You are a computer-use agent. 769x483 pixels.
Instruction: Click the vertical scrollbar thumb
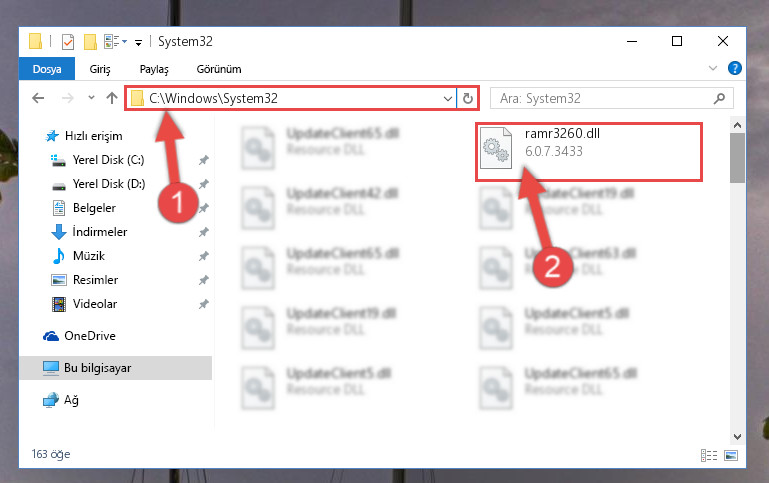(x=737, y=158)
